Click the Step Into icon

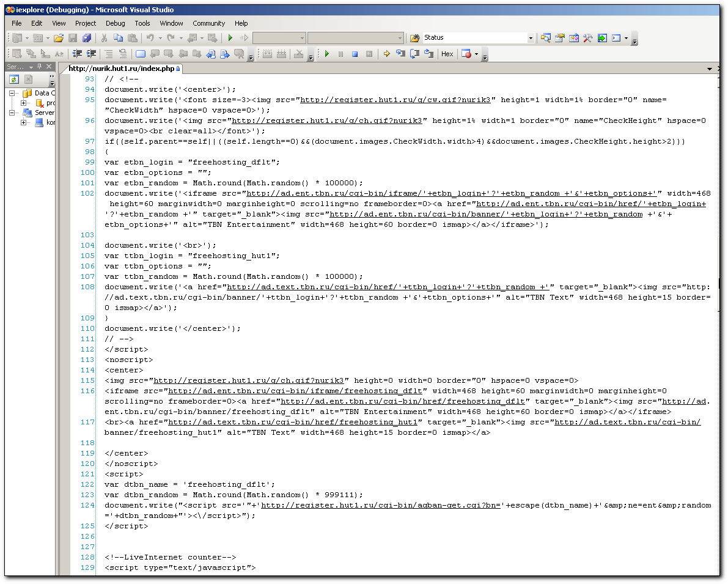point(401,54)
